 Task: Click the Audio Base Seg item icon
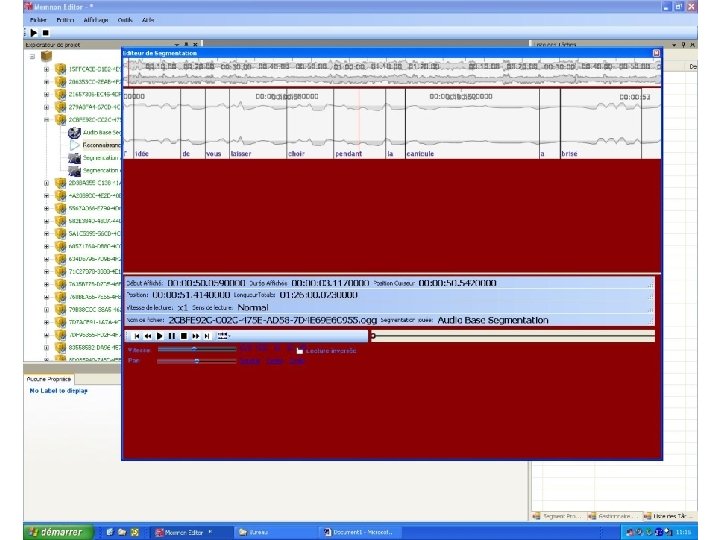tap(74, 133)
